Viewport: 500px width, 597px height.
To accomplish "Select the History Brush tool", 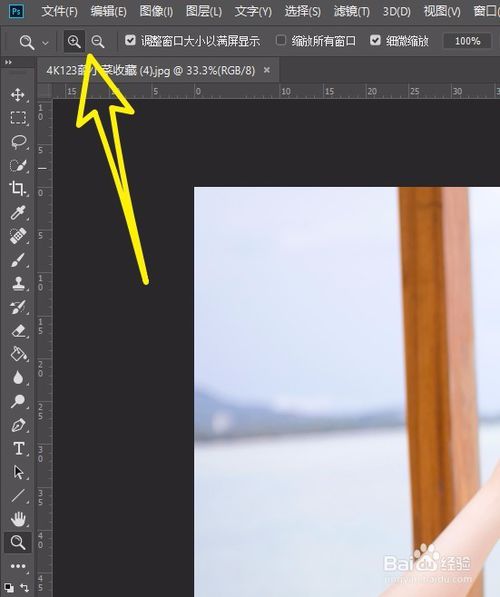I will [18, 307].
